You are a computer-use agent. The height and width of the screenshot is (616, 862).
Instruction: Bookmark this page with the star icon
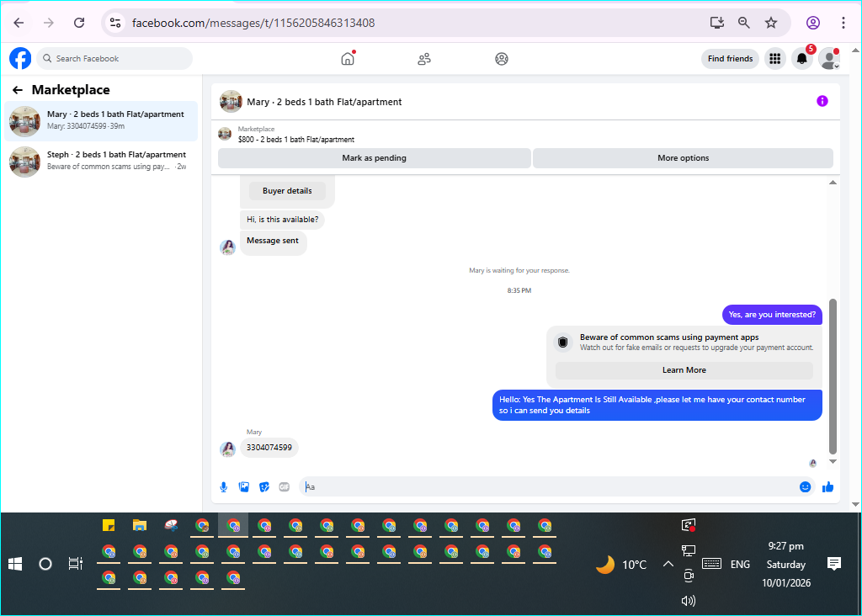(x=771, y=23)
